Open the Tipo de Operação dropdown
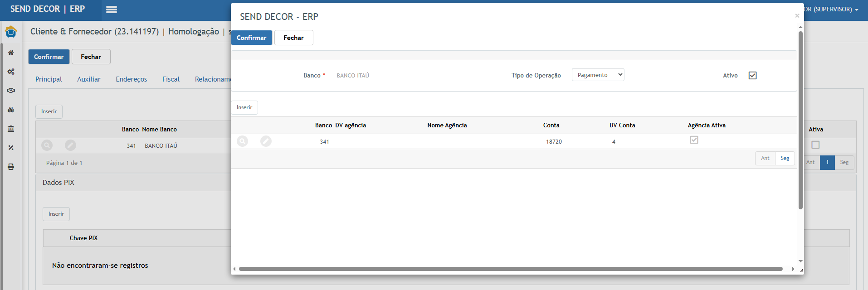This screenshot has height=290, width=868. pos(598,75)
